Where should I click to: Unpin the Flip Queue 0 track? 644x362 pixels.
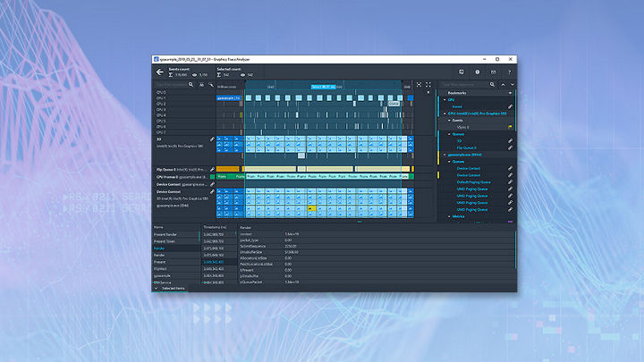212,170
